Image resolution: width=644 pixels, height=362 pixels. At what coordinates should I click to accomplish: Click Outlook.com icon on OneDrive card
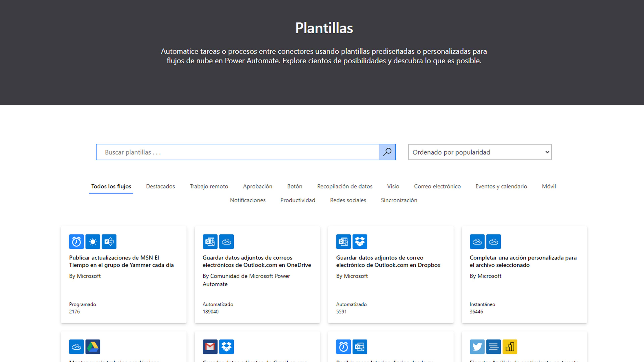coord(210,242)
